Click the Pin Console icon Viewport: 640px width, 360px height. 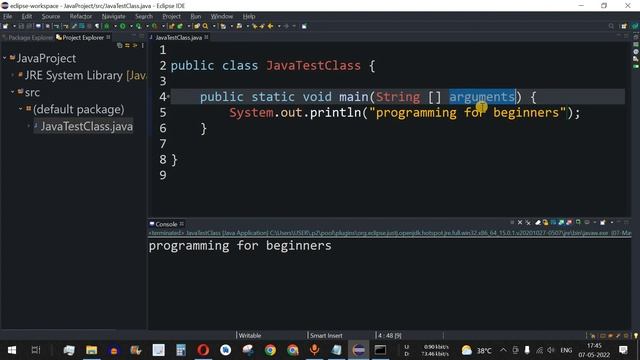[578, 222]
